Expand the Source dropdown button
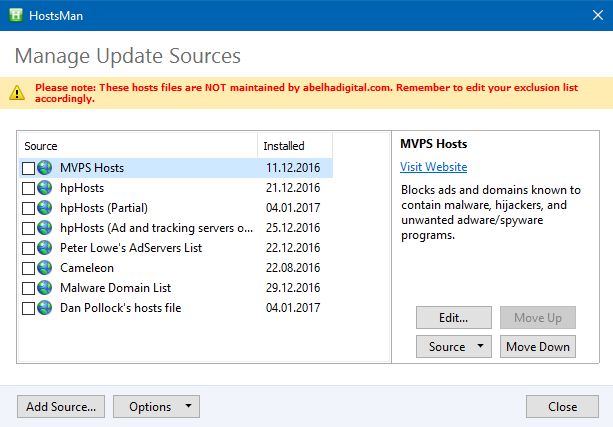613x427 pixels. [454, 347]
